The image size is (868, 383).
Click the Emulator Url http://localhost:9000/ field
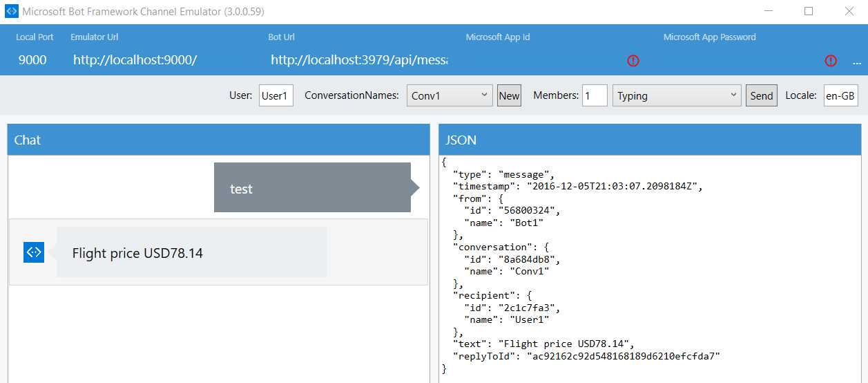point(135,60)
